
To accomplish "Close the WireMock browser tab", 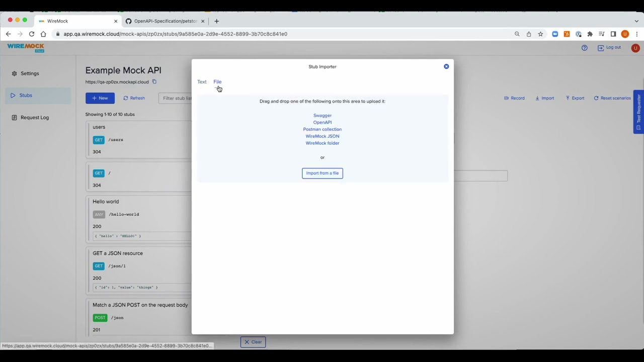I will [x=116, y=21].
